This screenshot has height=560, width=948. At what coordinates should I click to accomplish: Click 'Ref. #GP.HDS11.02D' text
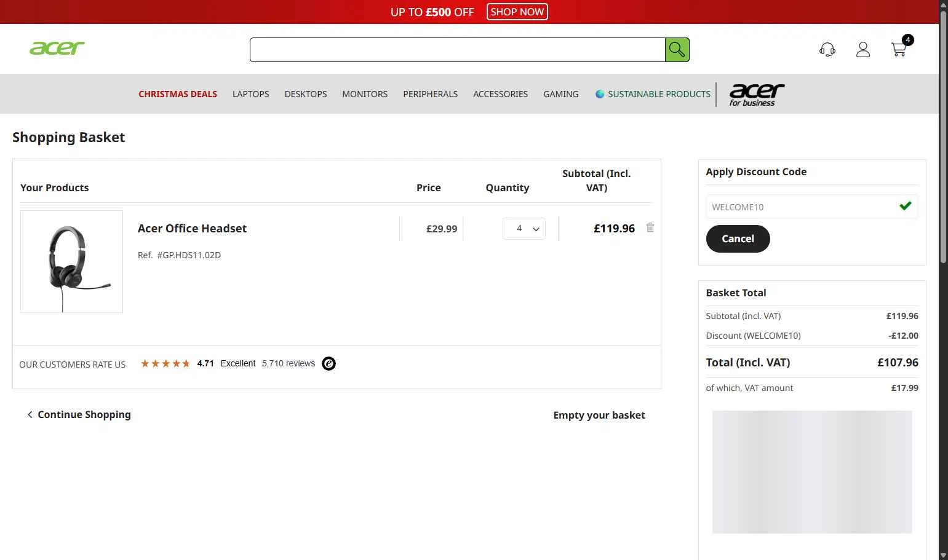coord(179,255)
